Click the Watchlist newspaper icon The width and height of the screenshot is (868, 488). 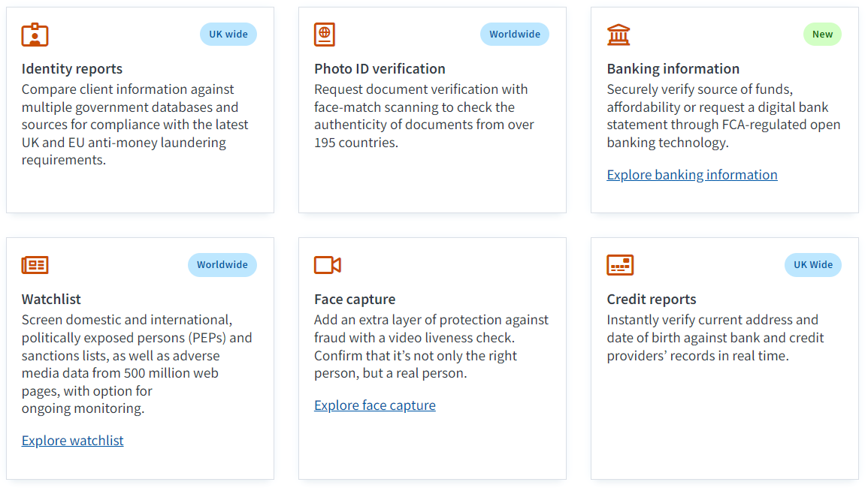point(35,265)
